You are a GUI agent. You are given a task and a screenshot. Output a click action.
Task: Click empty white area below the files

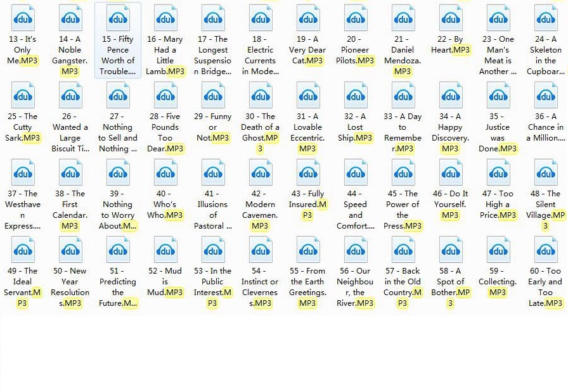284,355
